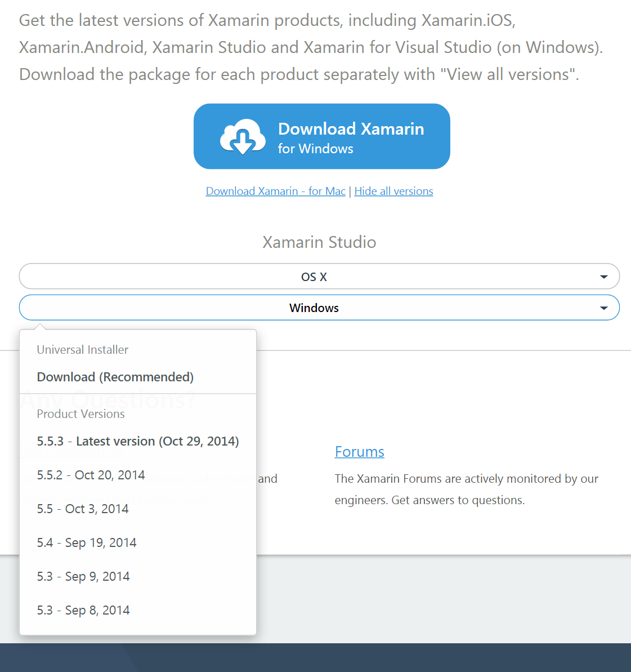Choose version 5.5 - Oct 3, 2014
Image resolution: width=631 pixels, height=672 pixels.
(83, 509)
